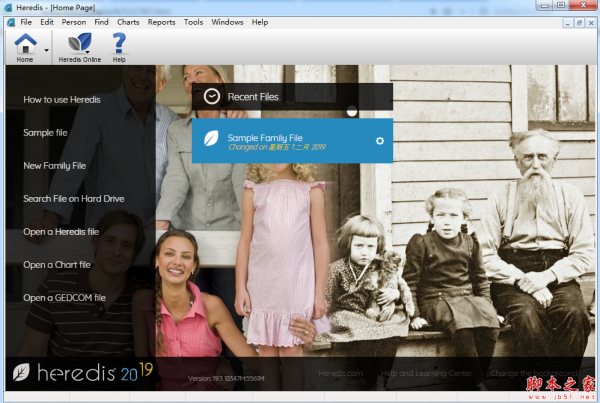
Task: Click Open a Heredis file
Action: pyautogui.click(x=61, y=232)
